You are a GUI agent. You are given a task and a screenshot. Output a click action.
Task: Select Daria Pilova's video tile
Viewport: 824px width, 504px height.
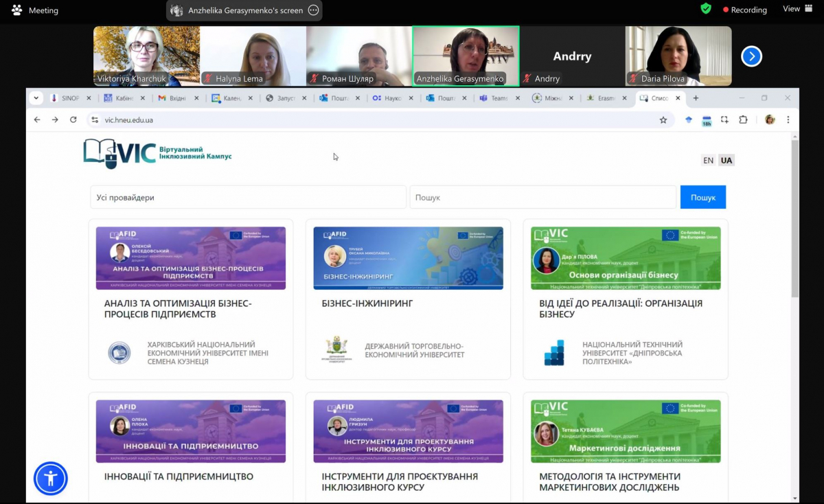click(x=678, y=56)
